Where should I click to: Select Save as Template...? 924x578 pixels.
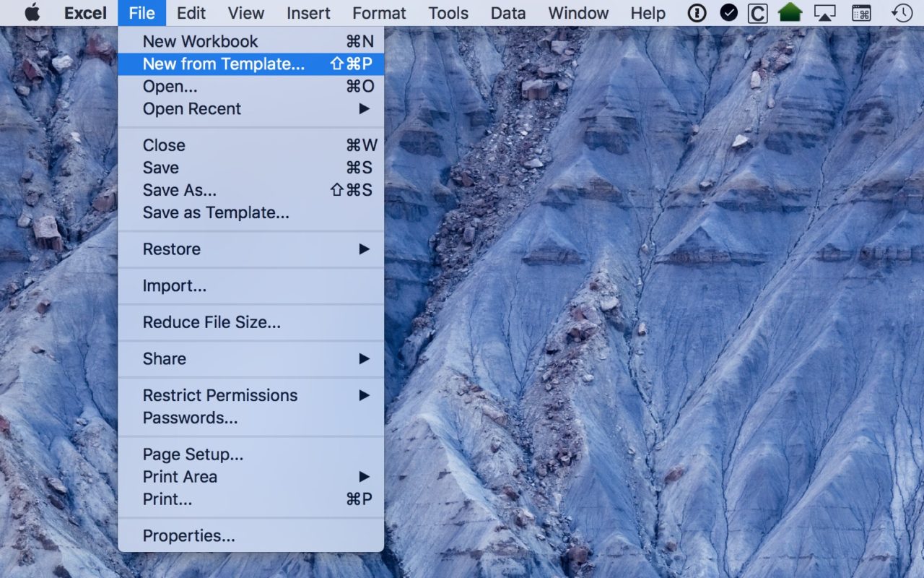pyautogui.click(x=251, y=212)
